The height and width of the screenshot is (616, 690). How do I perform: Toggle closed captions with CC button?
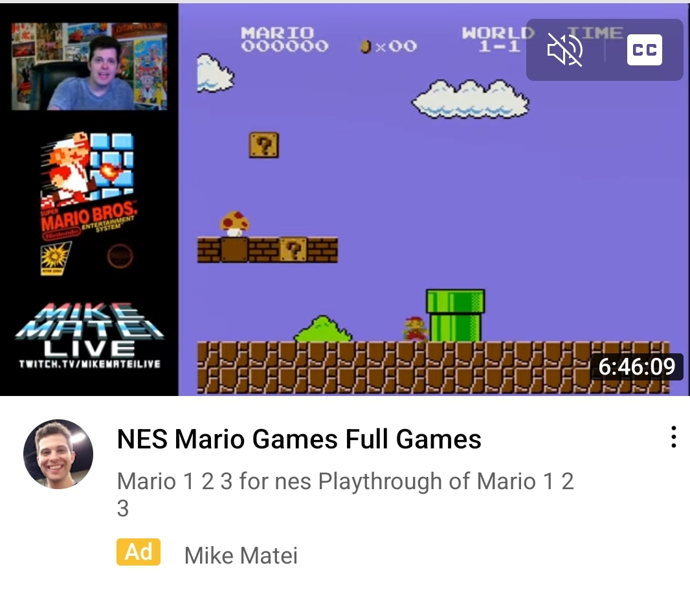coord(644,50)
